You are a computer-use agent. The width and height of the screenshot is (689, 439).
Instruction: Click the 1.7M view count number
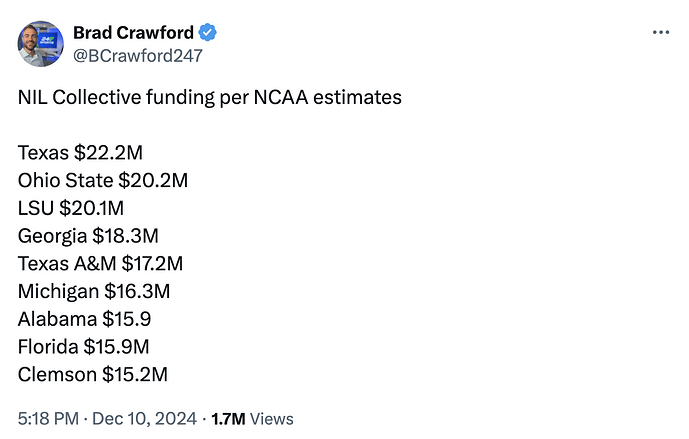coord(229,419)
